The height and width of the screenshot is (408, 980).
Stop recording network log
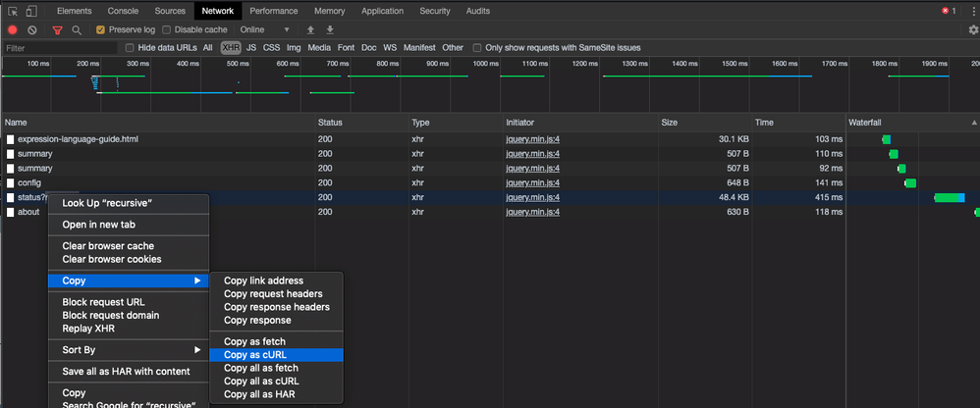click(13, 29)
